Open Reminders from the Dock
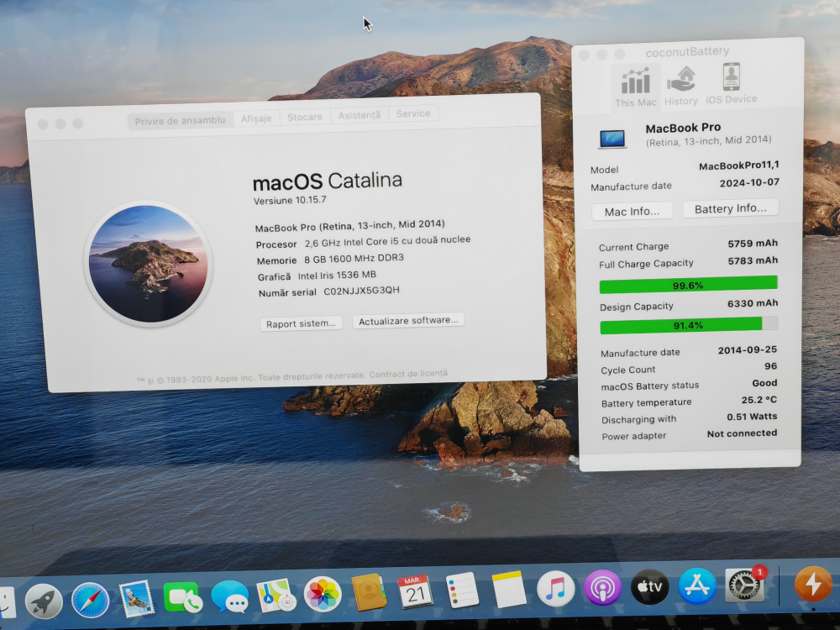 [462, 590]
